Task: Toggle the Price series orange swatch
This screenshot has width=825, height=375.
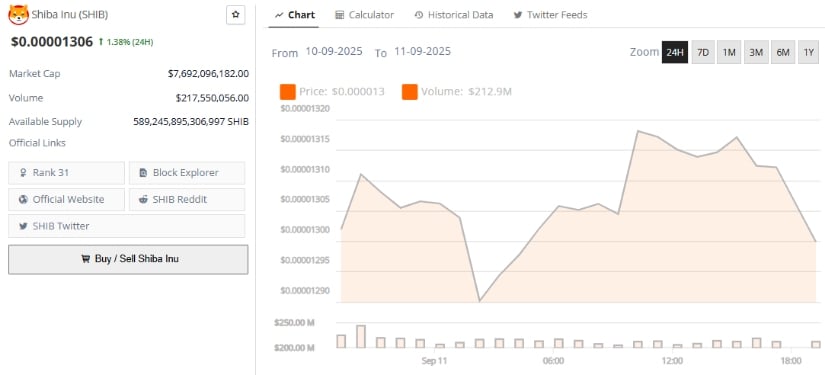Action: [x=288, y=92]
